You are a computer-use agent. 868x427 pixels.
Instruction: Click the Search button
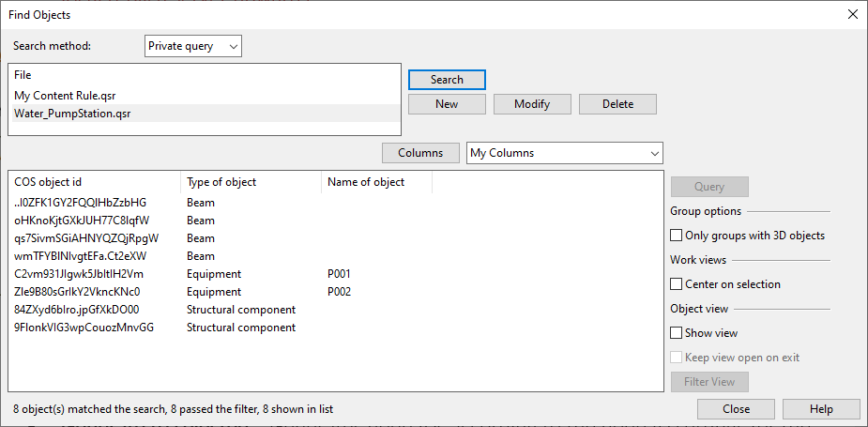[447, 80]
